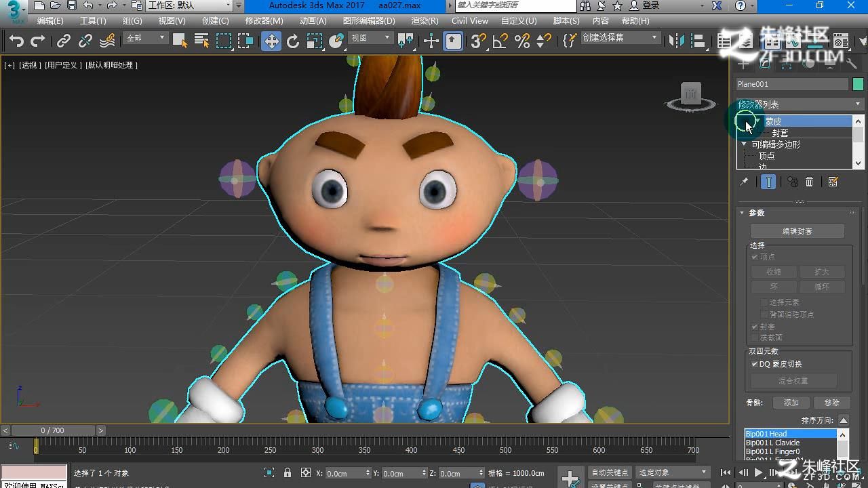Click the Make Unique icon
The width and height of the screenshot is (868, 488).
tap(792, 182)
